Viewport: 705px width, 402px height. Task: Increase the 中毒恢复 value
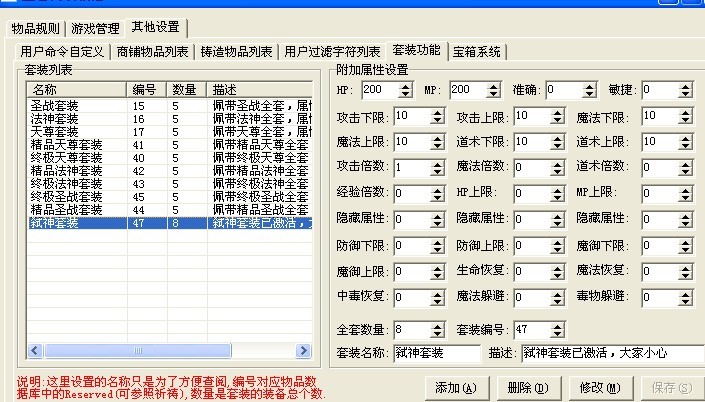pyautogui.click(x=437, y=294)
